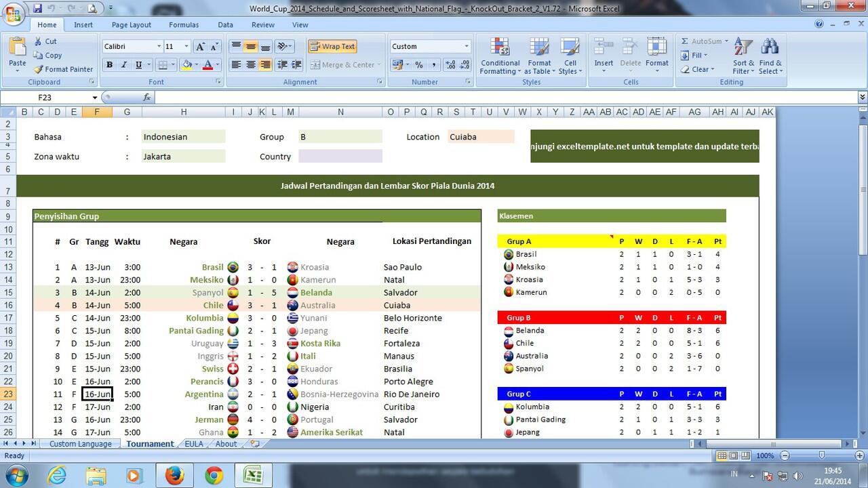Toggle Bold formatting

click(109, 65)
